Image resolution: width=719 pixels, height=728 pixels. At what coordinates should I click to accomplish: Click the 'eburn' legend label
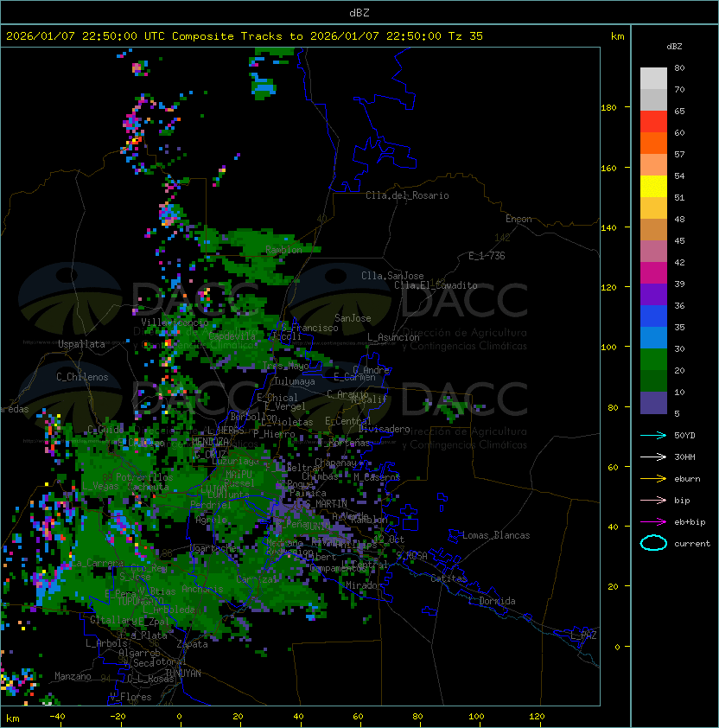687,479
